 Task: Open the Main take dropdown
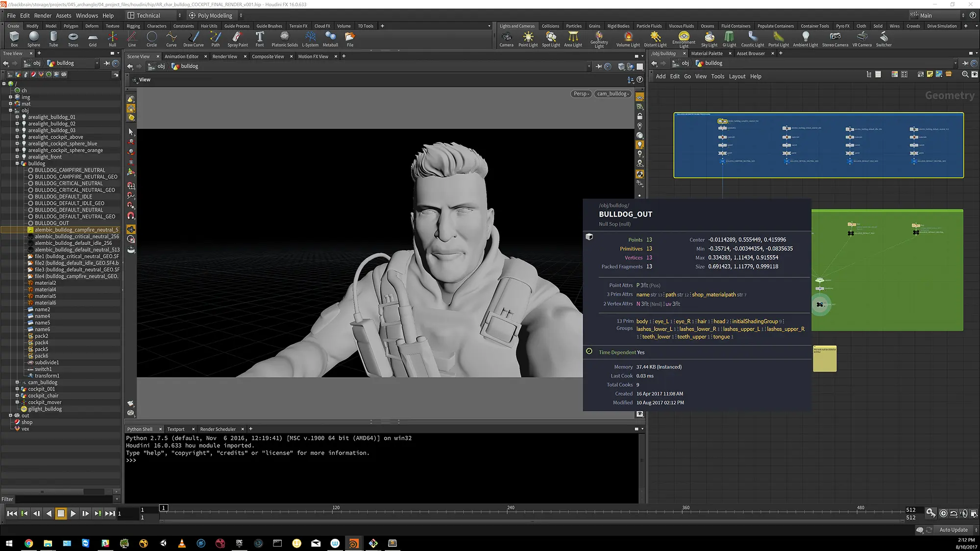pyautogui.click(x=937, y=16)
